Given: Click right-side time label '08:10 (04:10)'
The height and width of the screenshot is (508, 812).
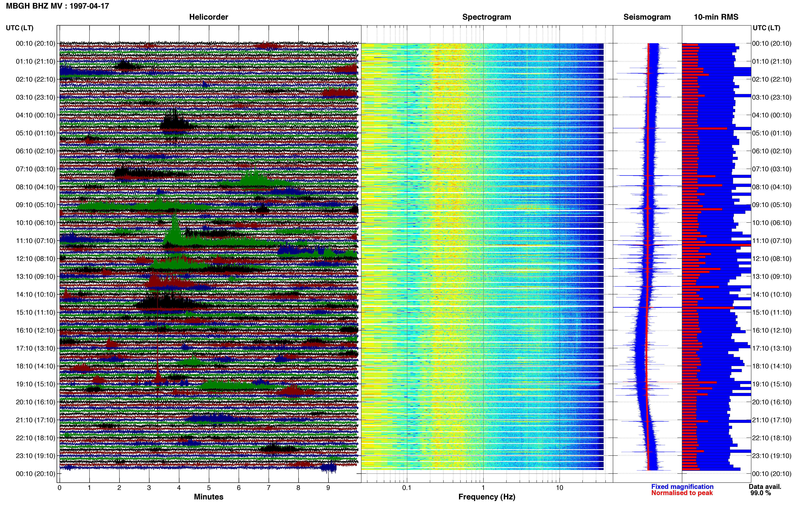Looking at the screenshot, I should [x=772, y=187].
